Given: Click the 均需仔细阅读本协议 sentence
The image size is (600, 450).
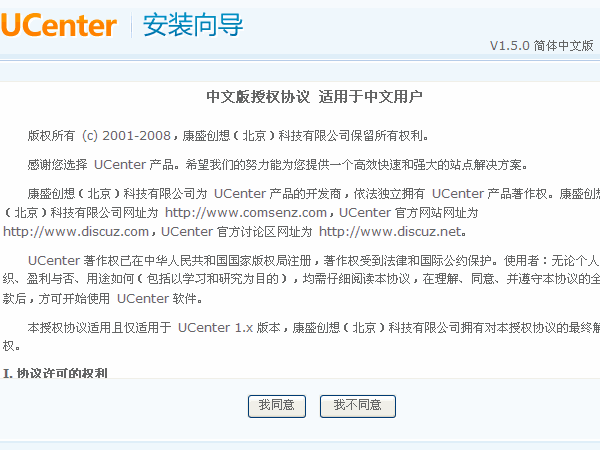Looking at the screenshot, I should 357,279.
